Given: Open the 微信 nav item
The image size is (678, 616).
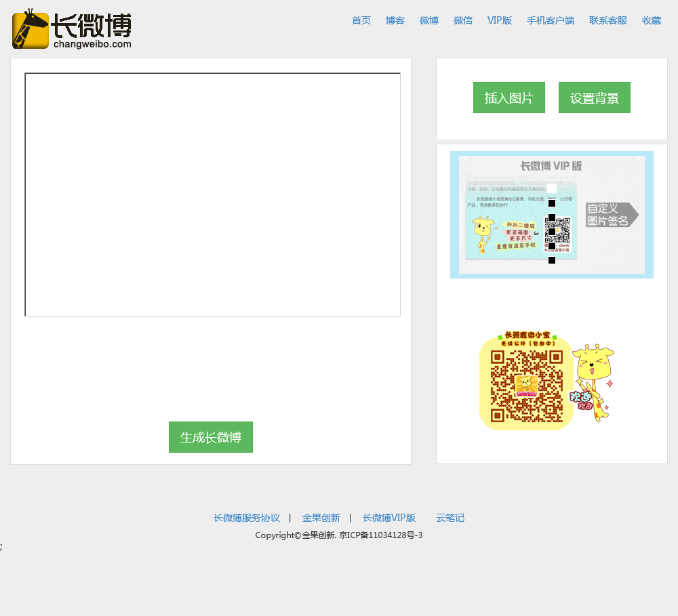Looking at the screenshot, I should [x=462, y=20].
